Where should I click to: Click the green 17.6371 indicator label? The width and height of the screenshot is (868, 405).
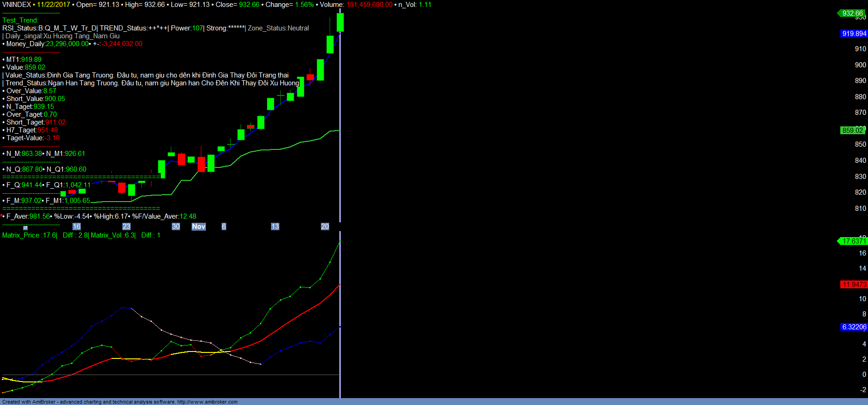click(853, 241)
